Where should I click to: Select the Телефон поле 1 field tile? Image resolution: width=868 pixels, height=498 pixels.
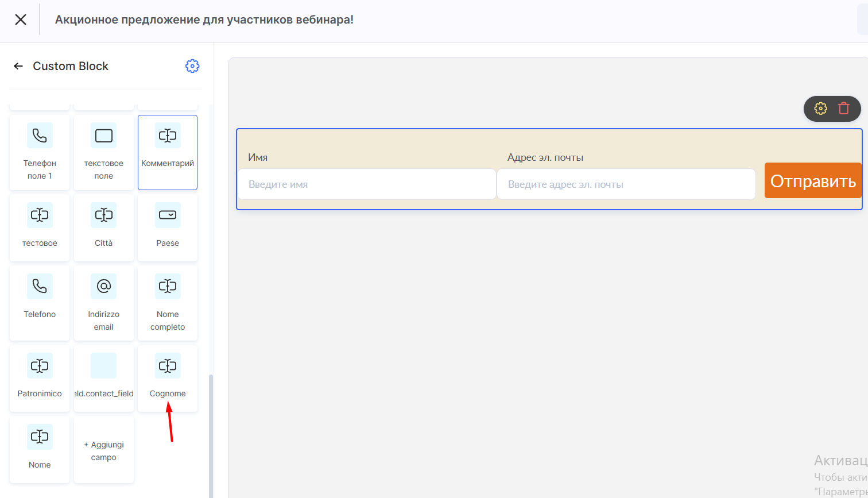tap(40, 152)
